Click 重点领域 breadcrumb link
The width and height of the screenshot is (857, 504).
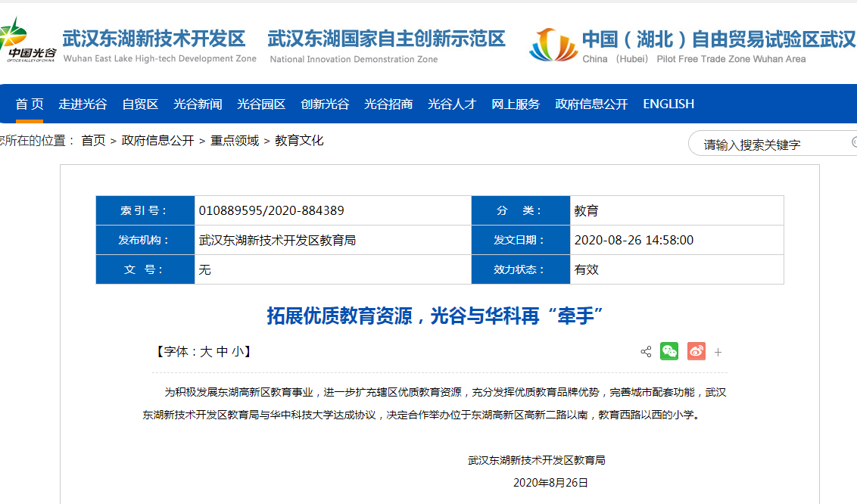point(235,141)
